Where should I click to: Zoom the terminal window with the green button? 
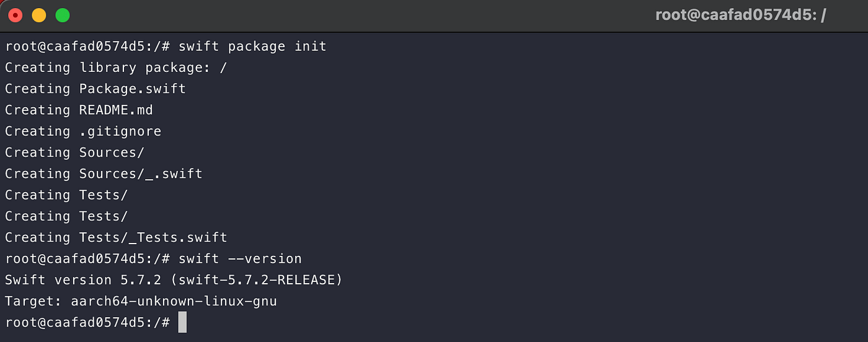tap(63, 15)
